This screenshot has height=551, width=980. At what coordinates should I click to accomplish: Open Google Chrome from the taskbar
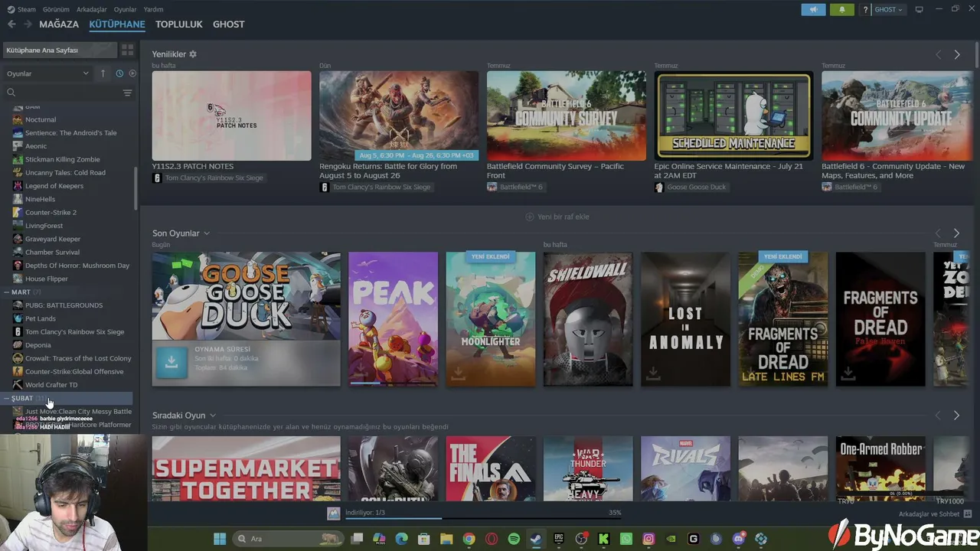pos(469,539)
